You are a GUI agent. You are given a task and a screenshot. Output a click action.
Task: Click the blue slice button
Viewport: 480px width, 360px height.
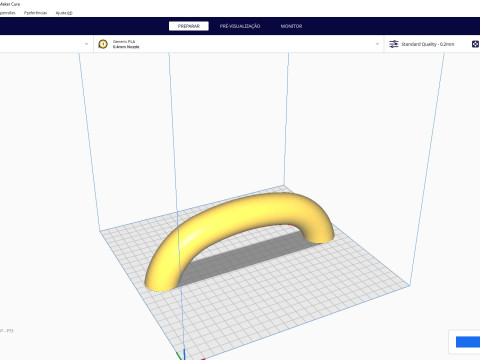pos(468,342)
